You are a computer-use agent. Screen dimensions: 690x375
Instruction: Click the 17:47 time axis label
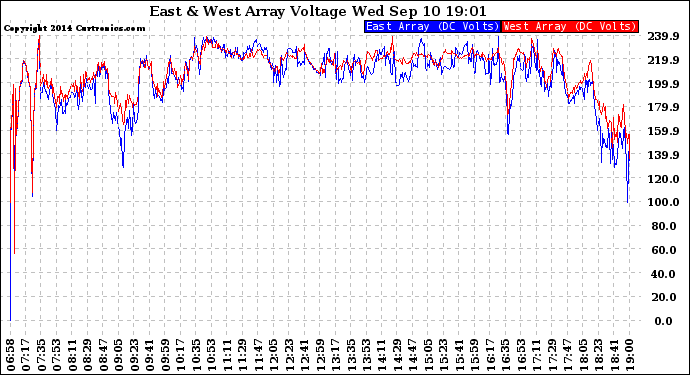pyautogui.click(x=567, y=355)
